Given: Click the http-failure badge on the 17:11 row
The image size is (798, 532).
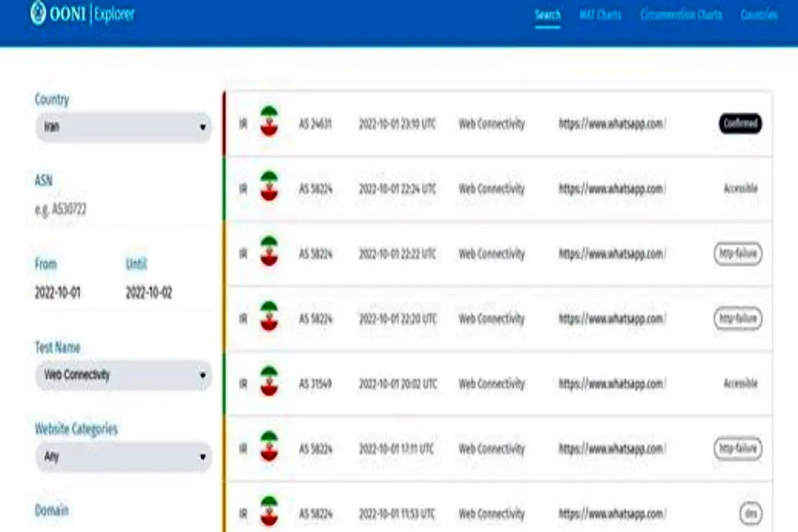Looking at the screenshot, I should [x=738, y=449].
